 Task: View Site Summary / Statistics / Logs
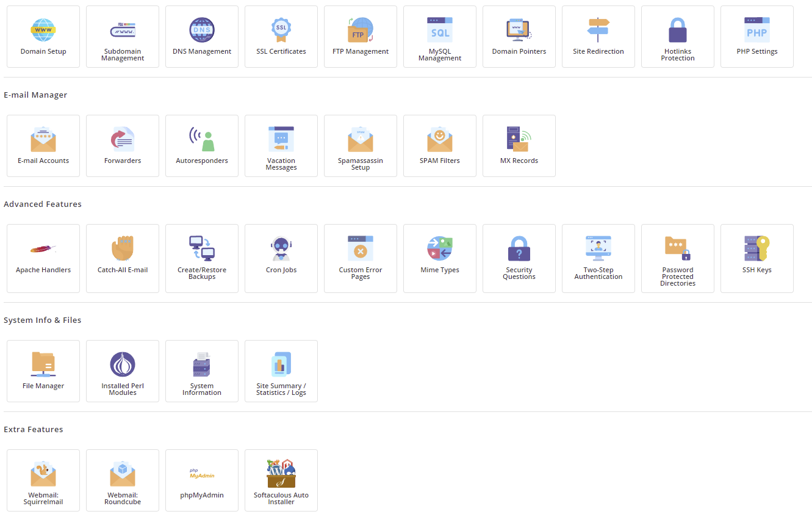pos(281,371)
